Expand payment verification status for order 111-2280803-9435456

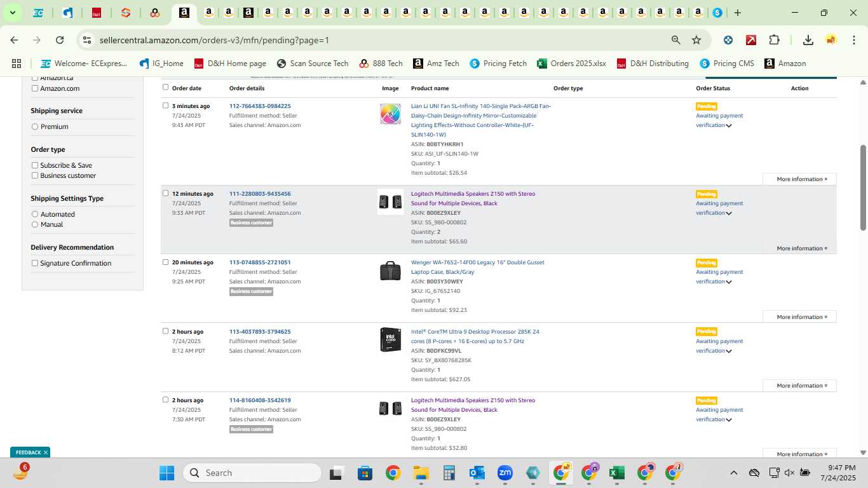click(729, 213)
